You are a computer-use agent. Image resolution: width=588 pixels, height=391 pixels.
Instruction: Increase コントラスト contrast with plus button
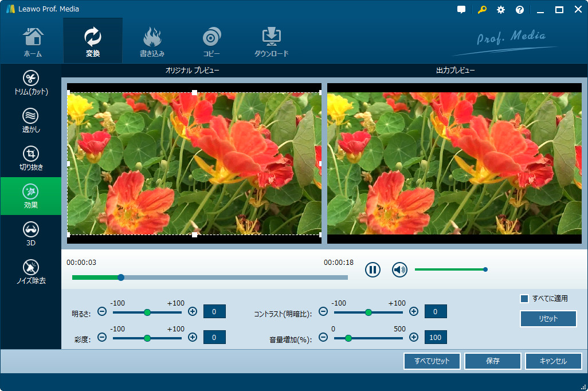414,311
